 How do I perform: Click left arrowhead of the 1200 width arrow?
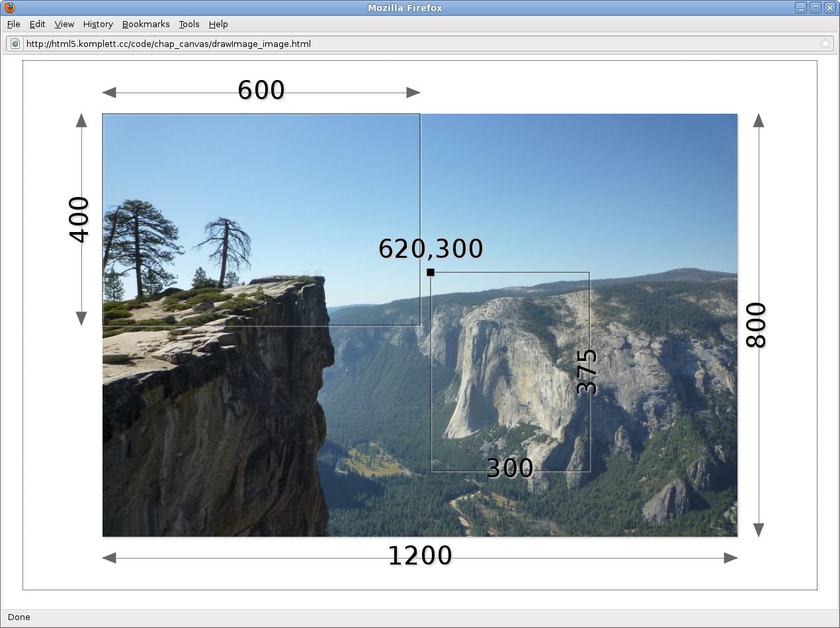[110, 558]
